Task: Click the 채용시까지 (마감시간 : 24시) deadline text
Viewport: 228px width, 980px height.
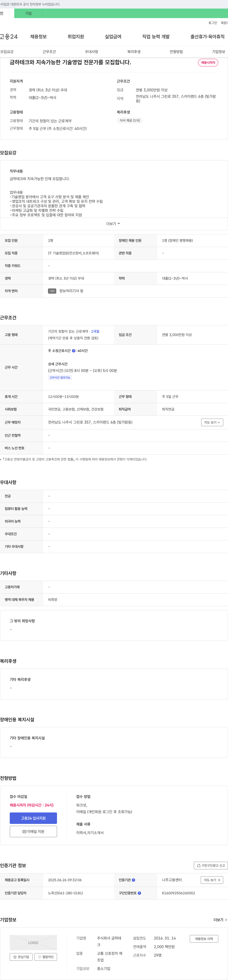Action: pos(32,805)
